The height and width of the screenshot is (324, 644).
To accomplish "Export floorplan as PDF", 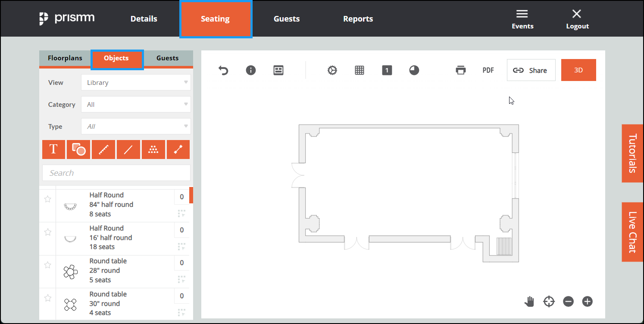I will click(488, 70).
